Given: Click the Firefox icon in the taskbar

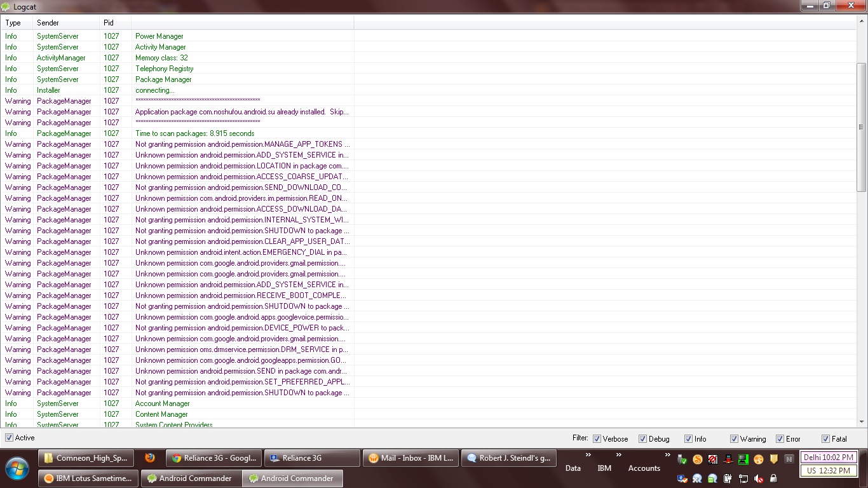Looking at the screenshot, I should 150,457.
